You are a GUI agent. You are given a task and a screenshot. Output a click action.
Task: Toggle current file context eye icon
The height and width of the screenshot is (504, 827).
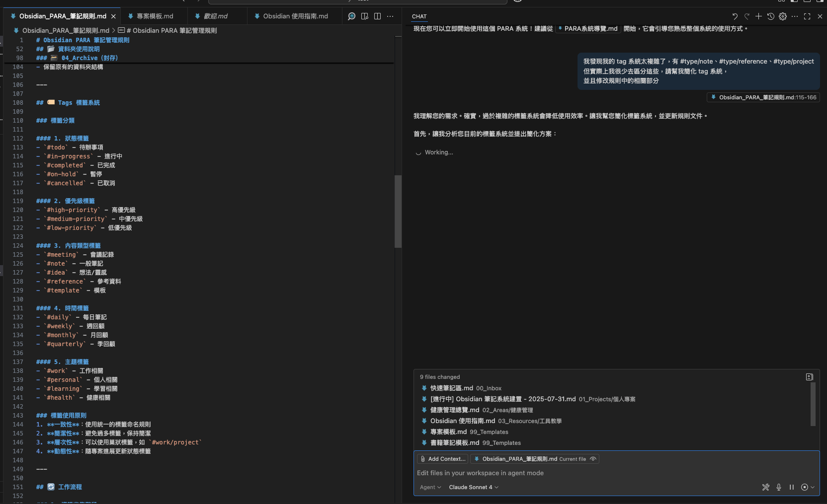[593, 459]
